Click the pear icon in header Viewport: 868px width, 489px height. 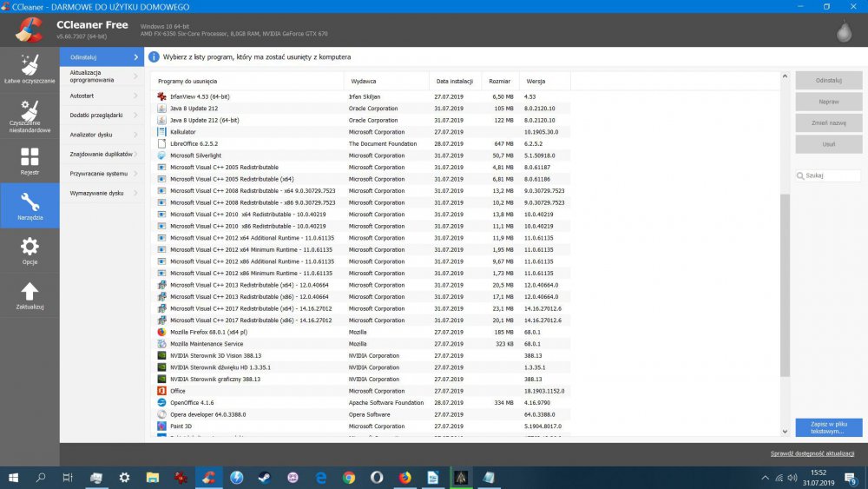point(844,31)
